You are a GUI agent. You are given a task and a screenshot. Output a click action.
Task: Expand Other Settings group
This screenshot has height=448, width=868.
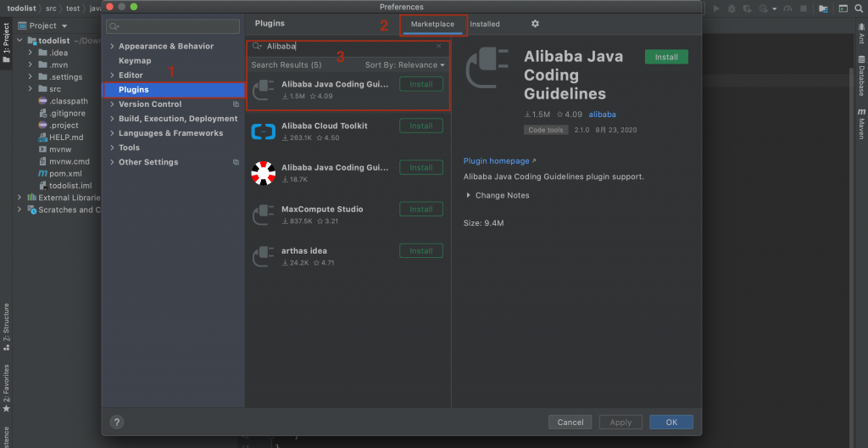pos(113,162)
